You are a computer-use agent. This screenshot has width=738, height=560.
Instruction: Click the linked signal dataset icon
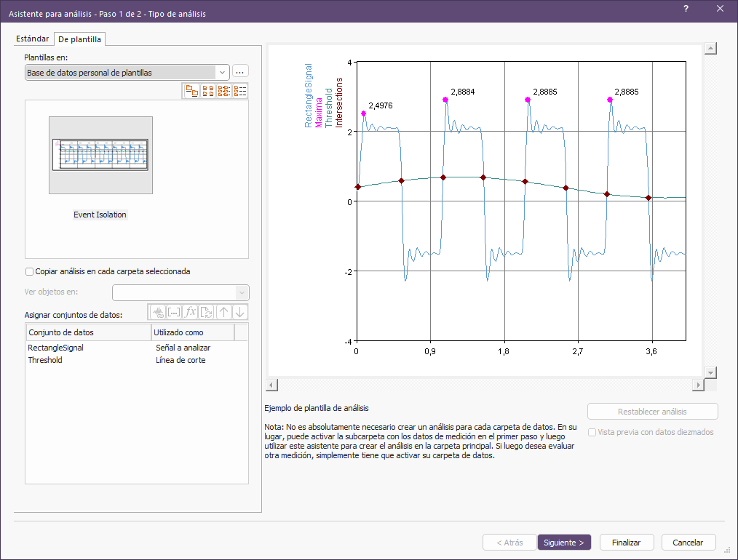(x=157, y=312)
